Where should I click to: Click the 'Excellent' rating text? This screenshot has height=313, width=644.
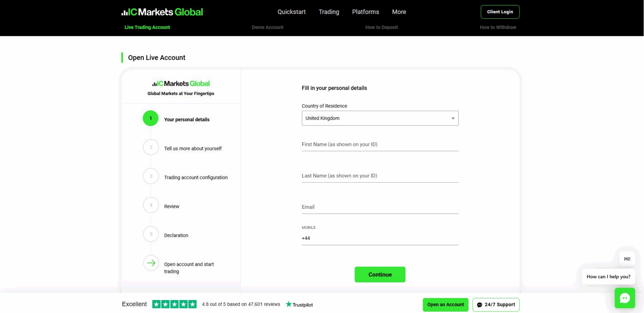click(134, 304)
